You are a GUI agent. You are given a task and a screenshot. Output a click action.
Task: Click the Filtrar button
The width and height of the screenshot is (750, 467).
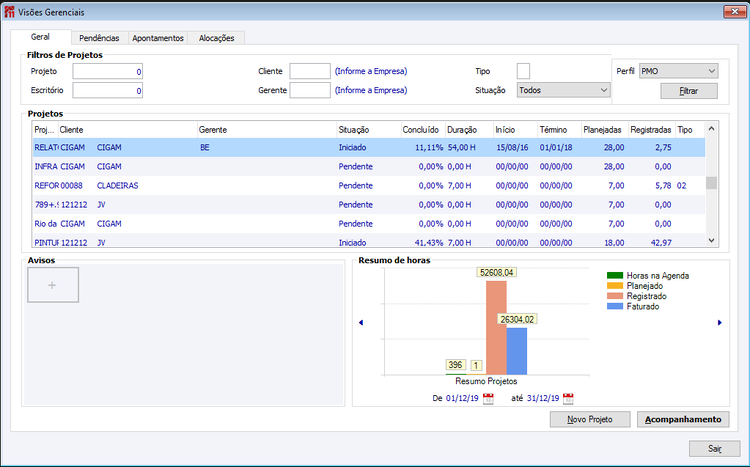coord(689,91)
